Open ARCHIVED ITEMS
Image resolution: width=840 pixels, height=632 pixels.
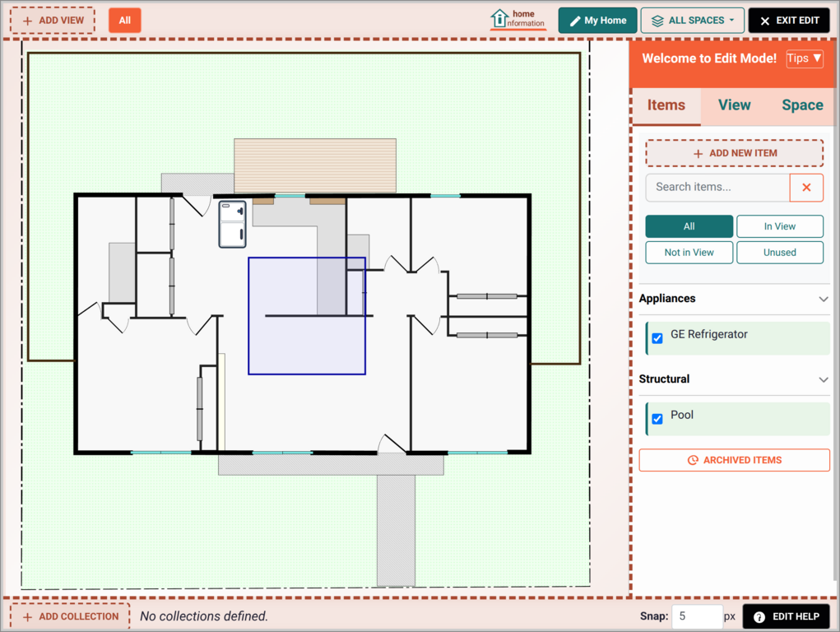tap(735, 460)
